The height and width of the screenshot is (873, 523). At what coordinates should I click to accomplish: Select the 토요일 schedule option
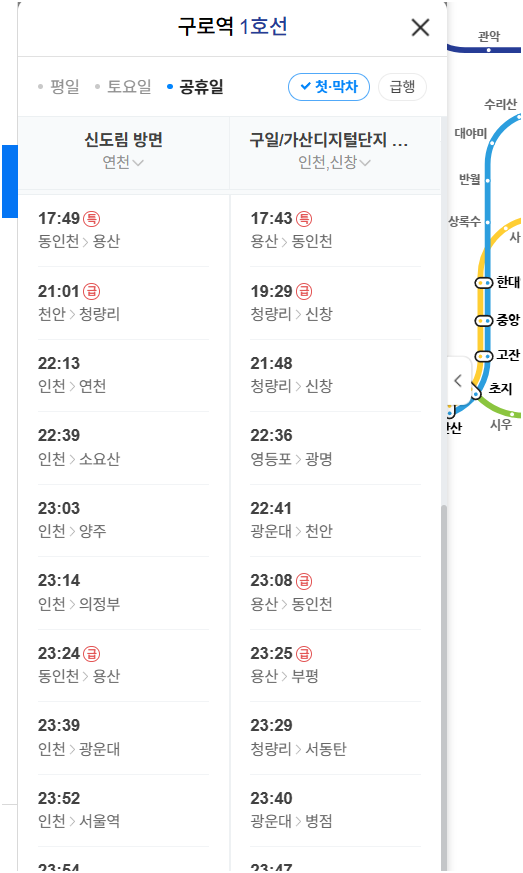(x=123, y=87)
